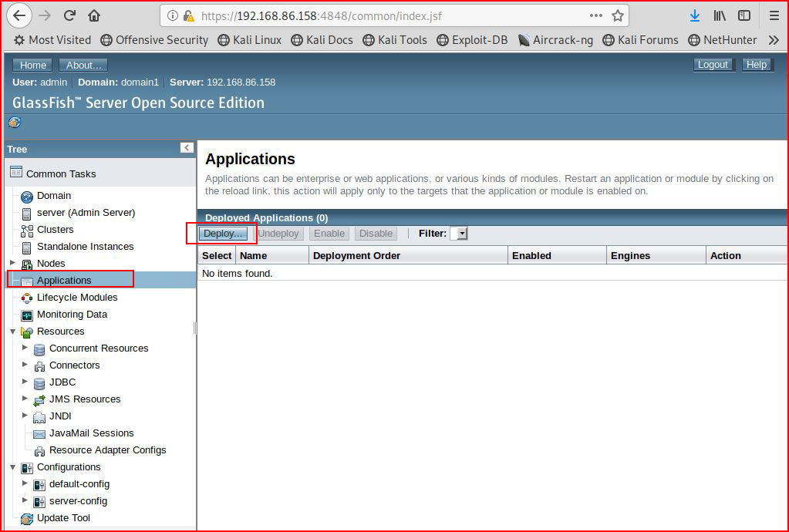
Task: Click the Monitoring Data icon
Action: [x=27, y=315]
